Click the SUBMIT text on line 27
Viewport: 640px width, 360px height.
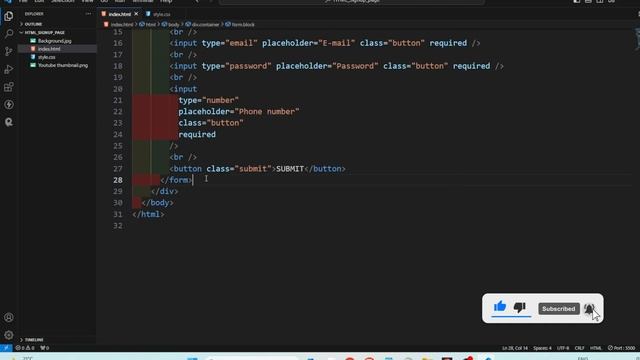point(290,169)
